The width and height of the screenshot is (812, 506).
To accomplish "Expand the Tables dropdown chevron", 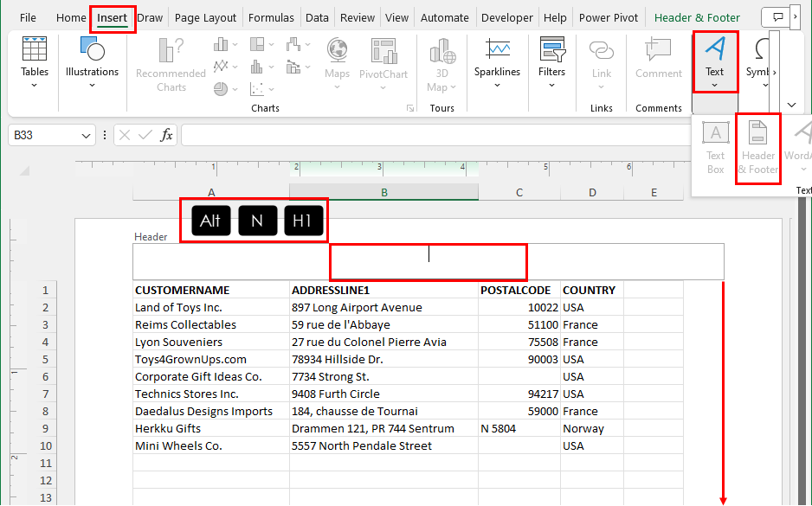I will pyautogui.click(x=34, y=86).
